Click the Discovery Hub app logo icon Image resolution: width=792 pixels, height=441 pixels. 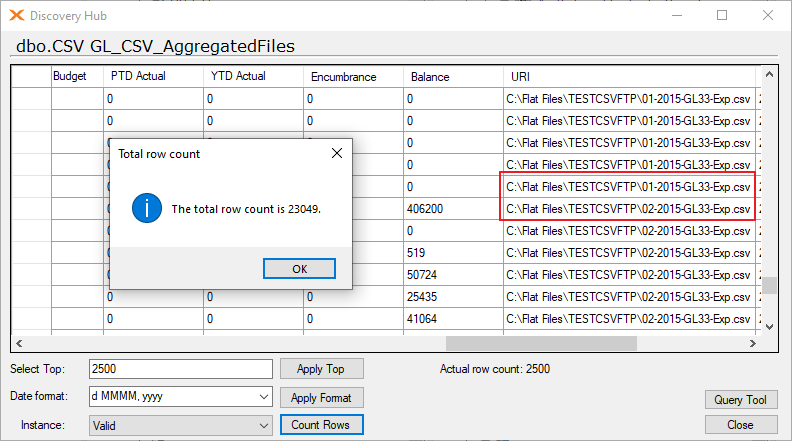coord(17,16)
